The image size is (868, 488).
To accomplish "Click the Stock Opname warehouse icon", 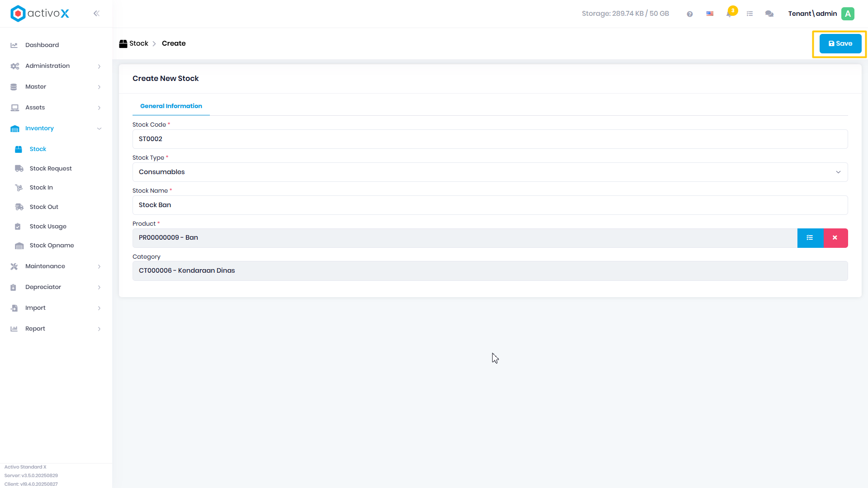I will click(x=19, y=246).
